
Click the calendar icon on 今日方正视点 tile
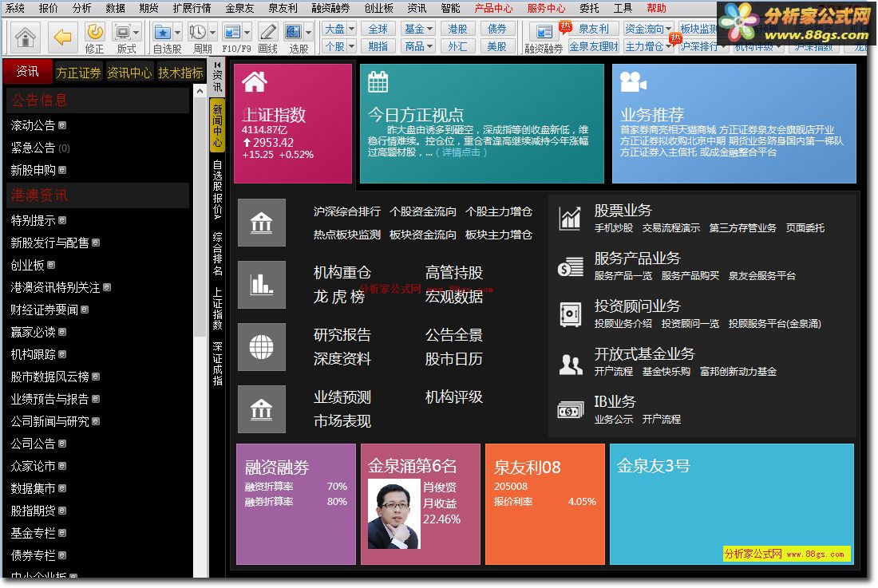378,81
